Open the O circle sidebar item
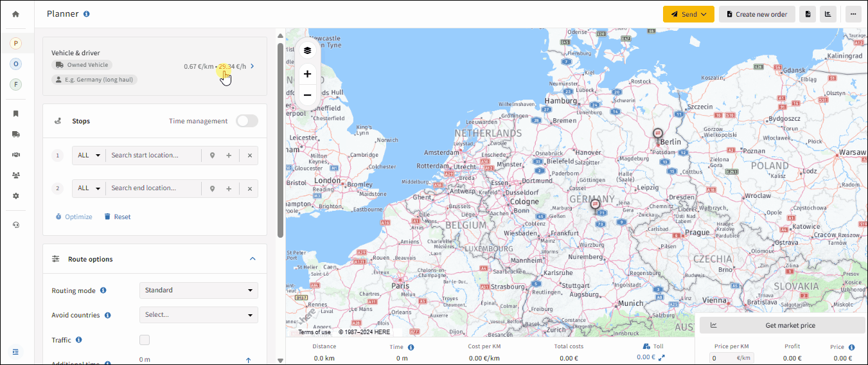The width and height of the screenshot is (868, 365). click(x=16, y=64)
